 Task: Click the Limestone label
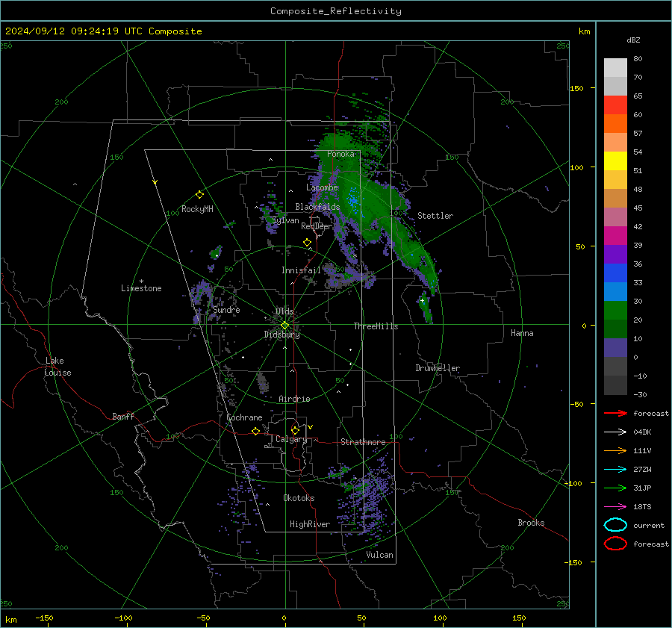coord(141,288)
